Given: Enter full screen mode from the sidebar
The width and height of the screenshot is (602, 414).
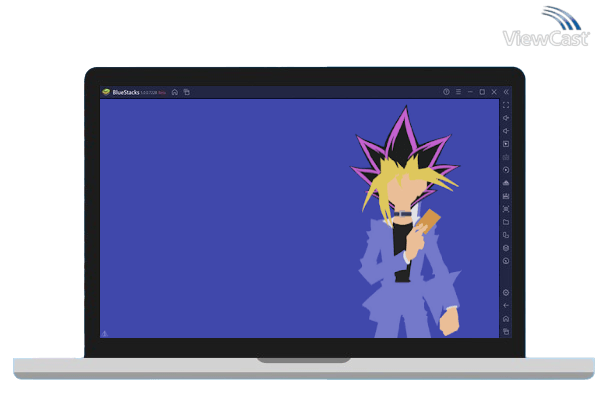Looking at the screenshot, I should tap(506, 105).
